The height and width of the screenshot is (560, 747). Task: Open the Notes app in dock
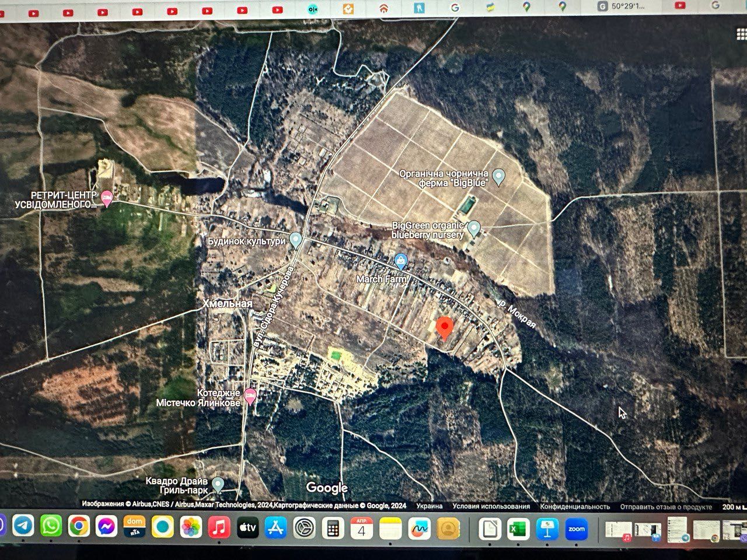point(390,529)
